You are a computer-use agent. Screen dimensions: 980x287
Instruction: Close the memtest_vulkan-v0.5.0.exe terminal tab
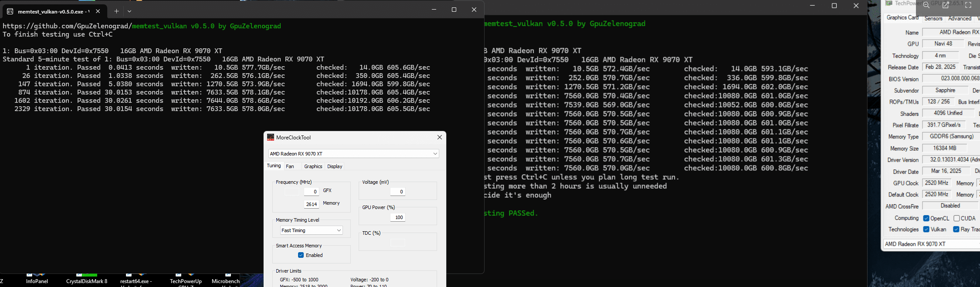tap(98, 11)
